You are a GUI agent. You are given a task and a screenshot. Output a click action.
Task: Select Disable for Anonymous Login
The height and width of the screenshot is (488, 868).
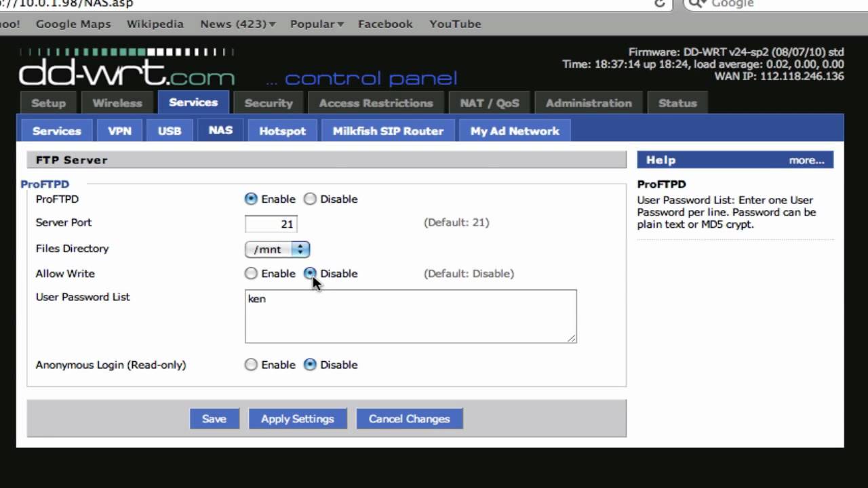click(x=310, y=365)
